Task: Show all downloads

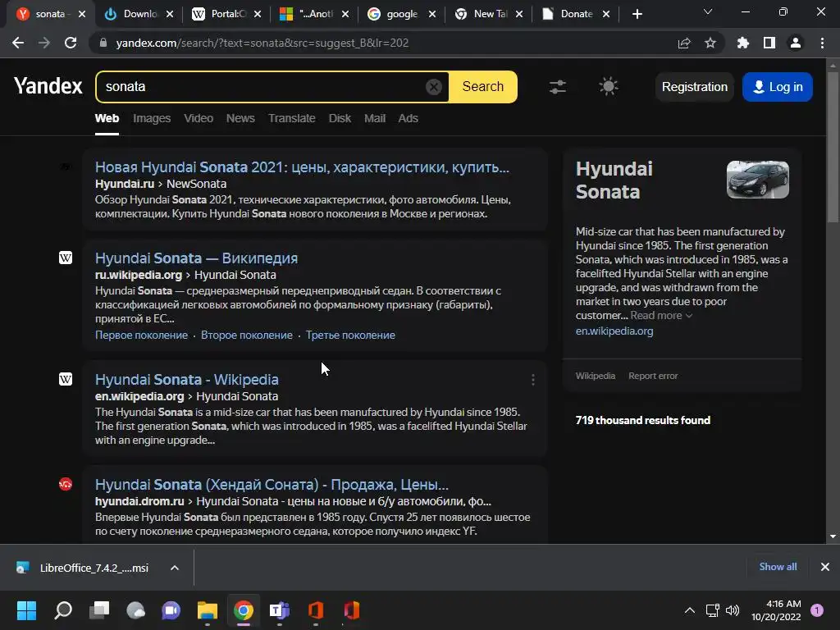Action: [778, 567]
